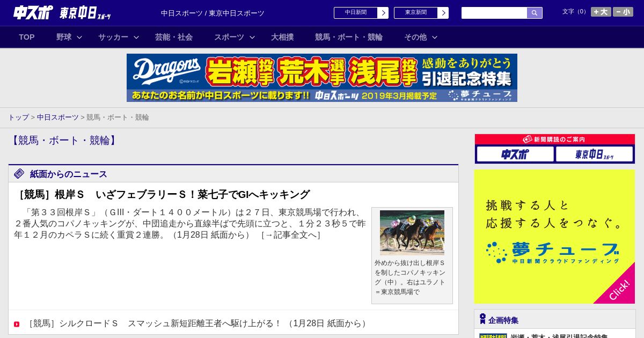Viewport: 644px width, 338px height.
Task: Click the search magnifier button
Action: click(x=535, y=13)
